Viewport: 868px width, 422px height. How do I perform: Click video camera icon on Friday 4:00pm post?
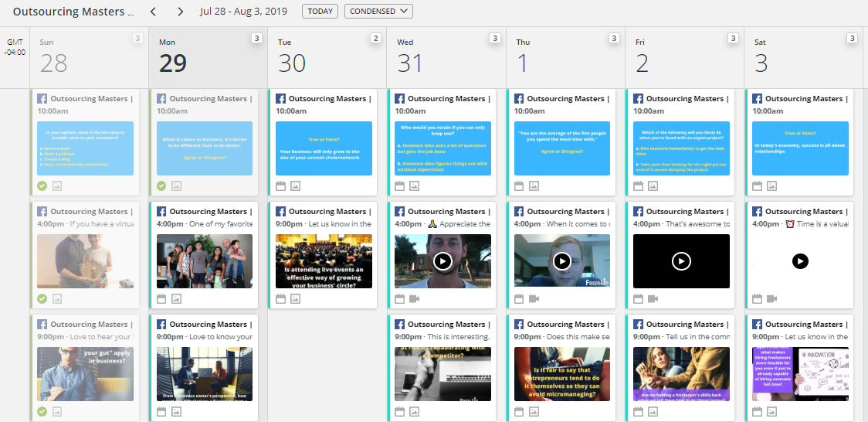[x=653, y=299]
